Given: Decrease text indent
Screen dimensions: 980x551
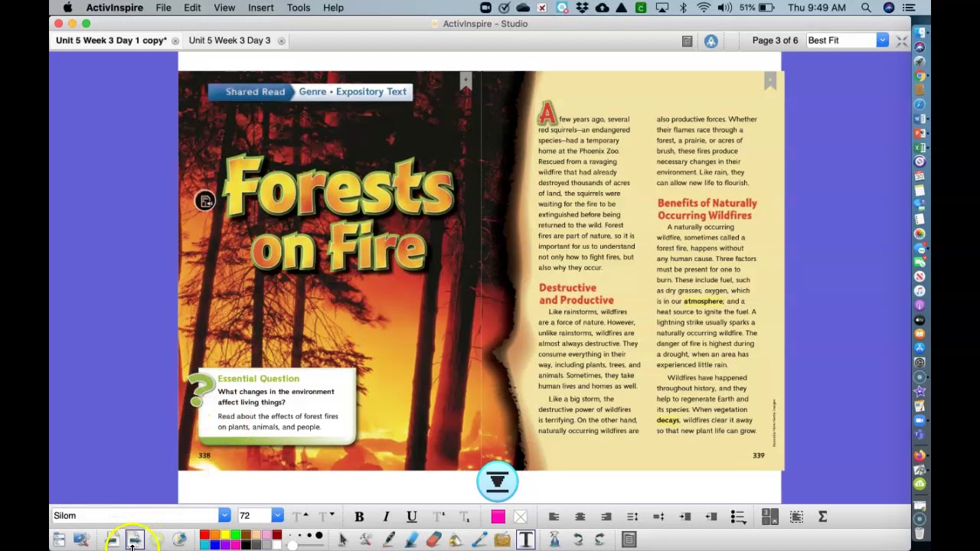Looking at the screenshot, I should [711, 517].
